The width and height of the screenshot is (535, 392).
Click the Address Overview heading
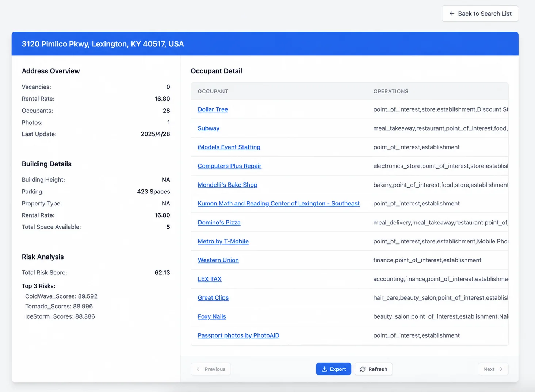(51, 71)
